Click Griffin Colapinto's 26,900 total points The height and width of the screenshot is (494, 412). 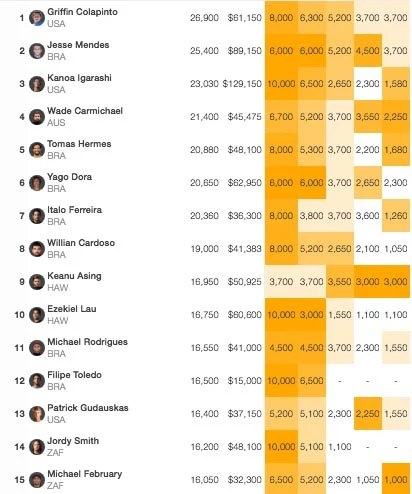click(204, 18)
